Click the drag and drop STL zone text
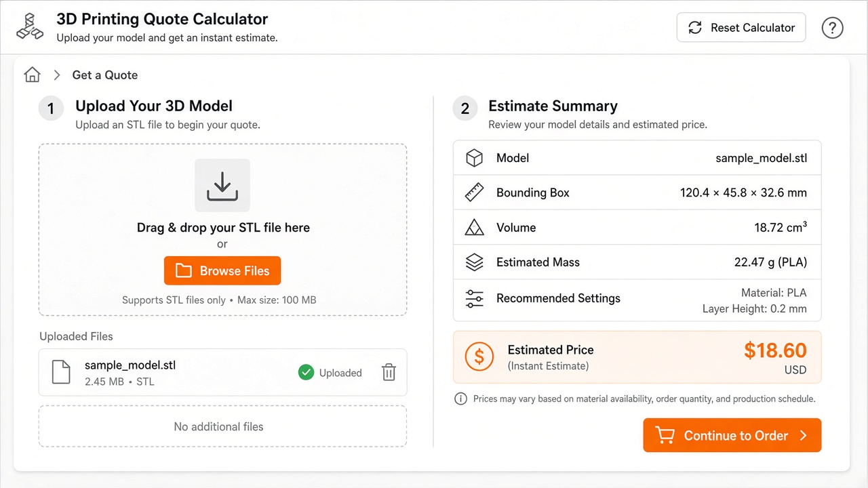 pyautogui.click(x=223, y=228)
